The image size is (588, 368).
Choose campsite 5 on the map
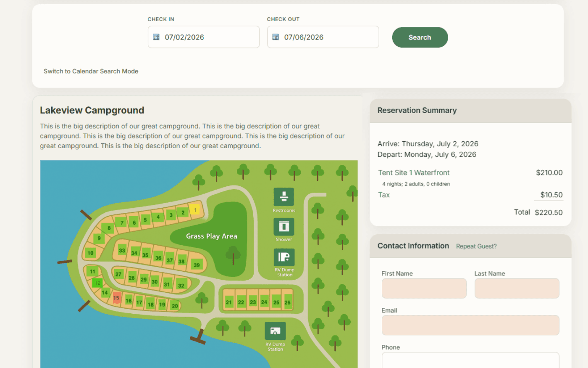(145, 220)
